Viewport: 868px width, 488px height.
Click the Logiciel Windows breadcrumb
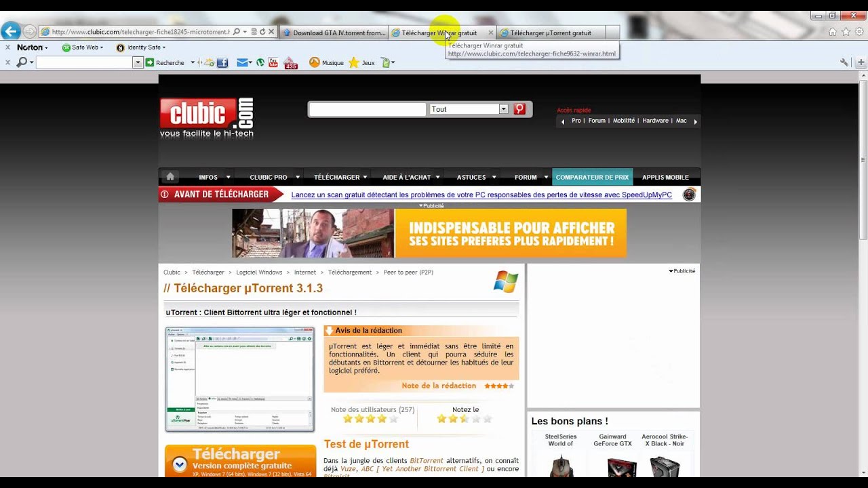pos(259,272)
